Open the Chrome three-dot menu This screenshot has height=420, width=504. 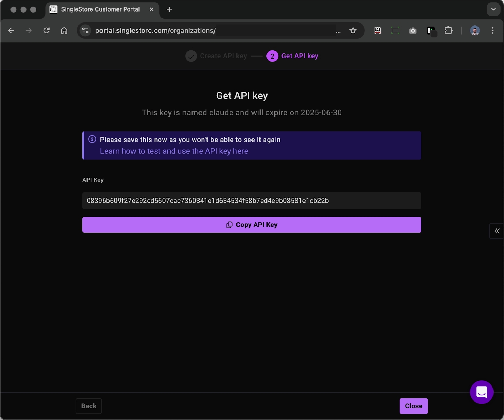tap(492, 31)
